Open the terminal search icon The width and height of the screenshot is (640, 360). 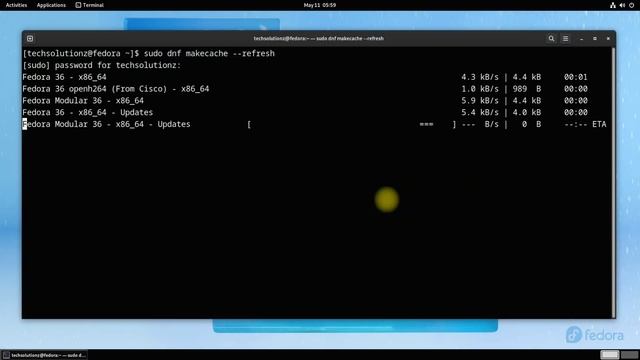(x=551, y=38)
